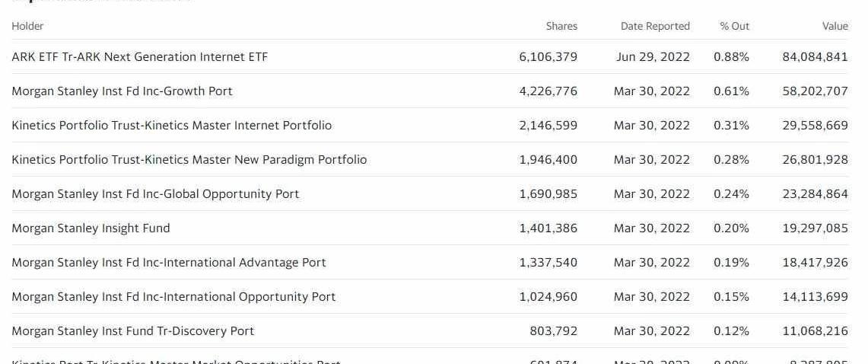Select the Morgan Stanley Growth Port holder
The image size is (868, 364).
122,91
